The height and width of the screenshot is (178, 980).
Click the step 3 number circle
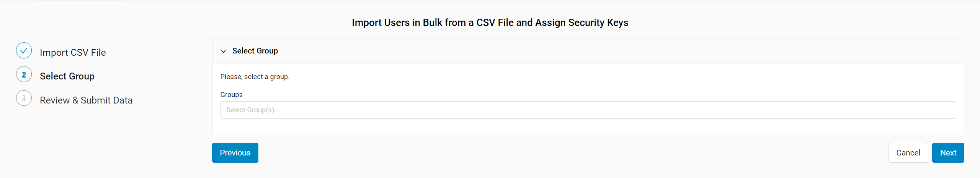[24, 98]
